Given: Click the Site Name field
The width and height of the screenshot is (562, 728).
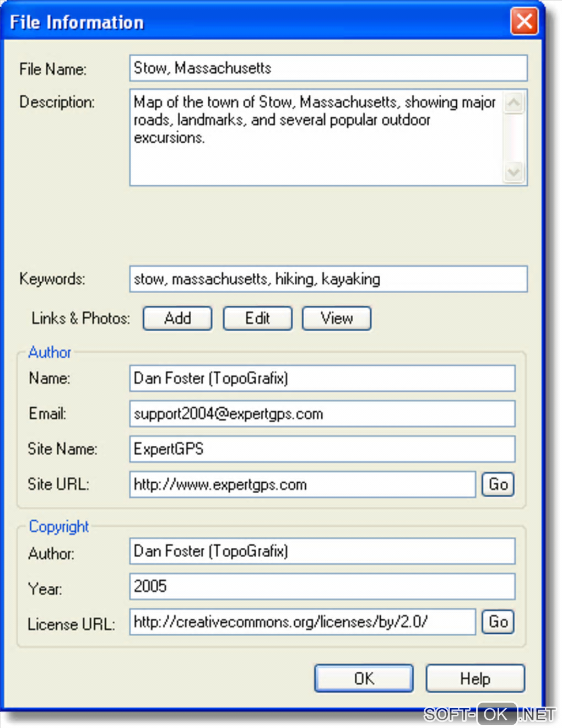Looking at the screenshot, I should click(x=322, y=449).
